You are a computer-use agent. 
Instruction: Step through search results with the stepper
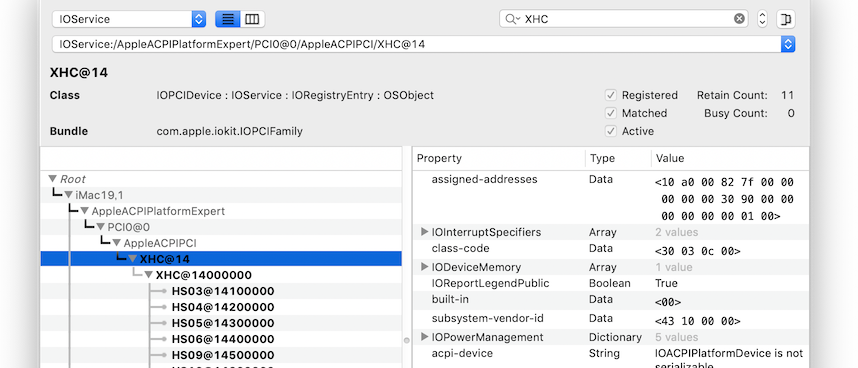pos(762,19)
